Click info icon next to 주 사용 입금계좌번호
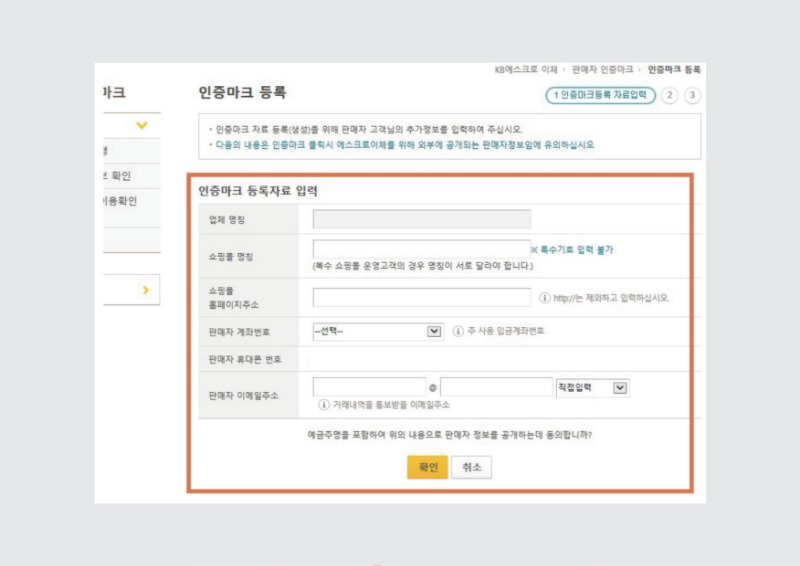Screen dimensions: 800x566 (x=458, y=332)
